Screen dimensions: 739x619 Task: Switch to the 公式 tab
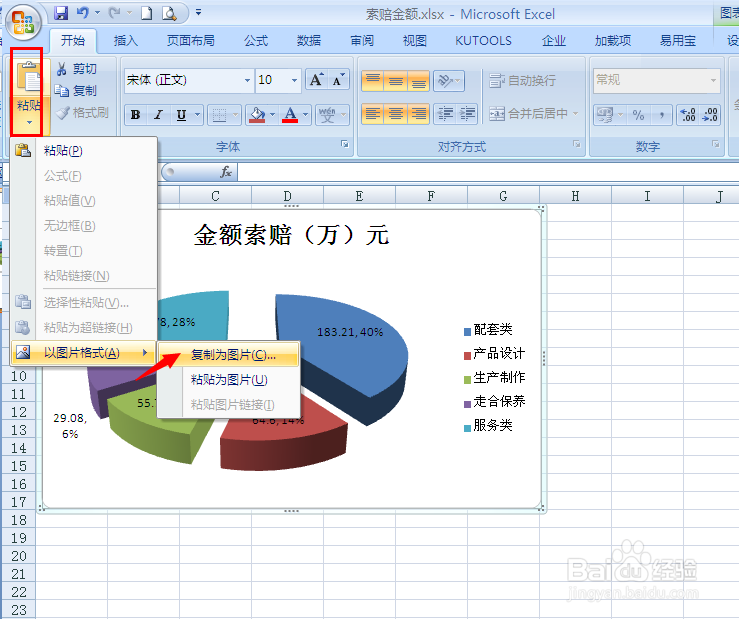point(256,41)
